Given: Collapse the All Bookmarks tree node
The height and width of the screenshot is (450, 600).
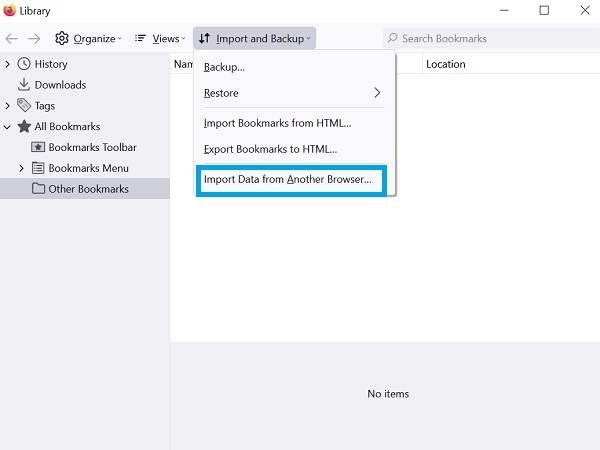Looking at the screenshot, I should pos(8,127).
